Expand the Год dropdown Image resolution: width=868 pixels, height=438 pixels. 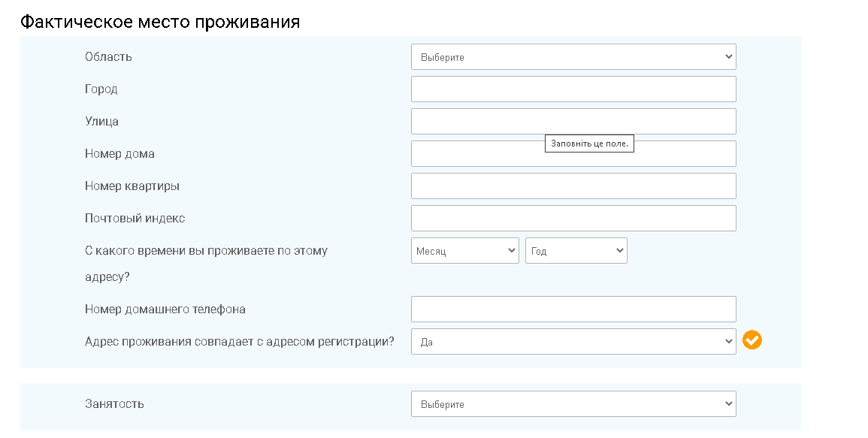tap(576, 251)
